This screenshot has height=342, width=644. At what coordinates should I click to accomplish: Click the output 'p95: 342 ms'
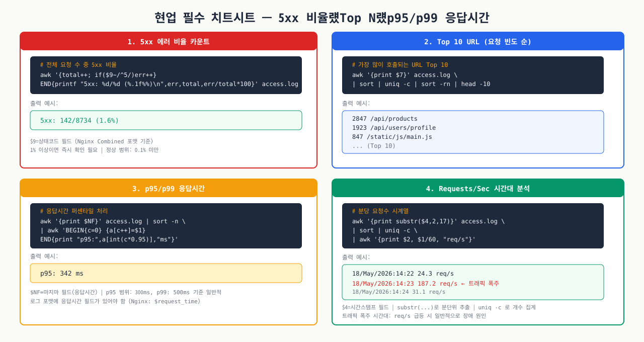tap(62, 274)
